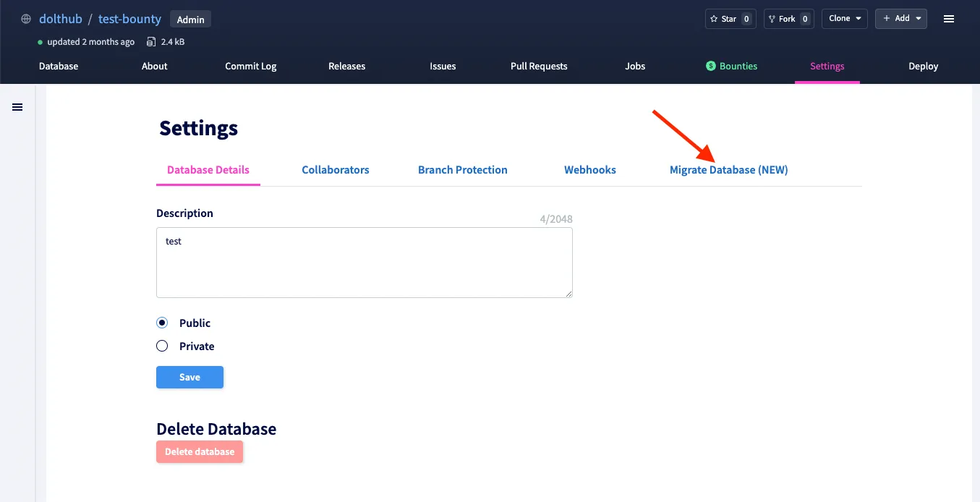Click the database size icon
Screen dimensions: 980x502
click(x=151, y=42)
